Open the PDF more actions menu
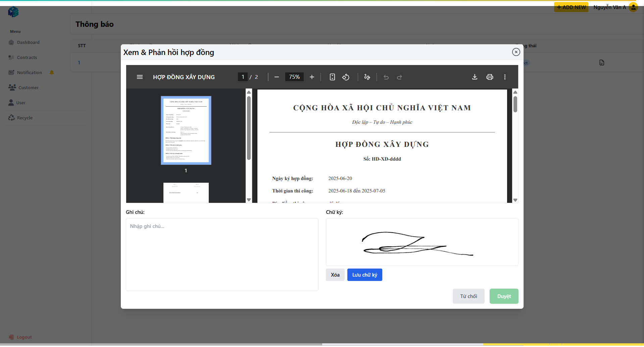The height and width of the screenshot is (347, 644). tap(505, 77)
